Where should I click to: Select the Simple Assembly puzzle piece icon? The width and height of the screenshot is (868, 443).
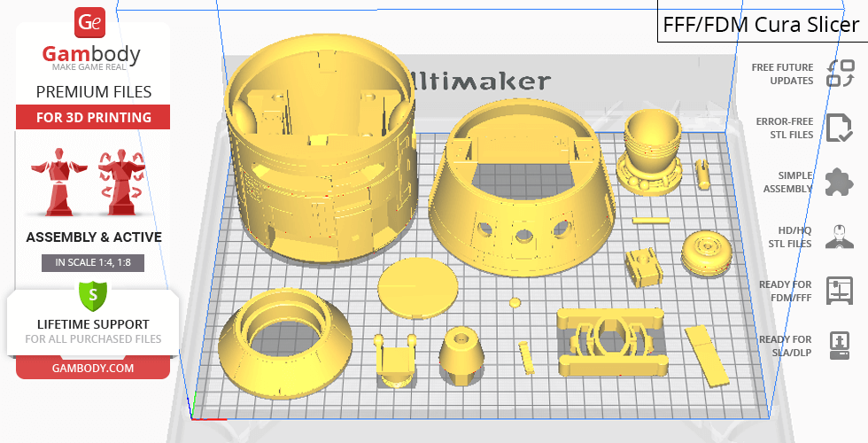click(839, 183)
